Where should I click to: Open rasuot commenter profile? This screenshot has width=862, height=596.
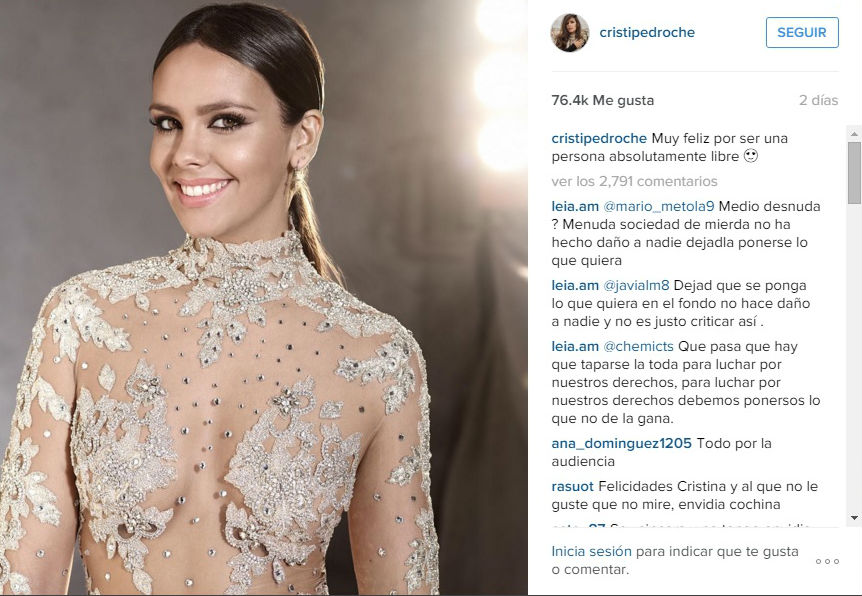(x=572, y=487)
